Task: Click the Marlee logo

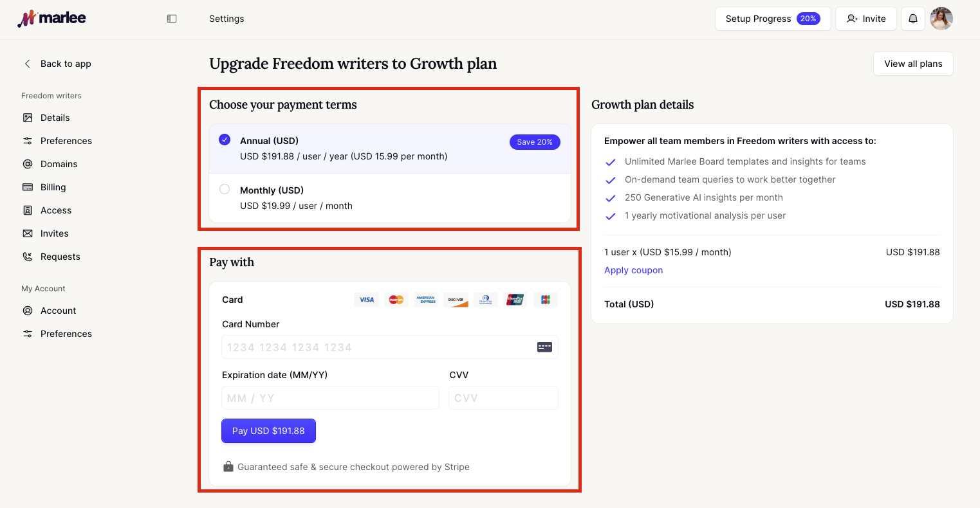Action: point(51,19)
